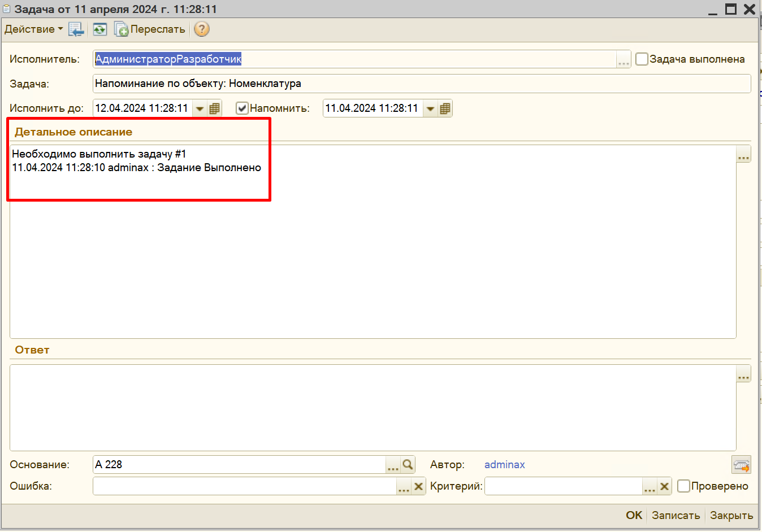The height and width of the screenshot is (532, 762).
Task: Click the refresh icon in the toolbar
Action: pos(100,29)
